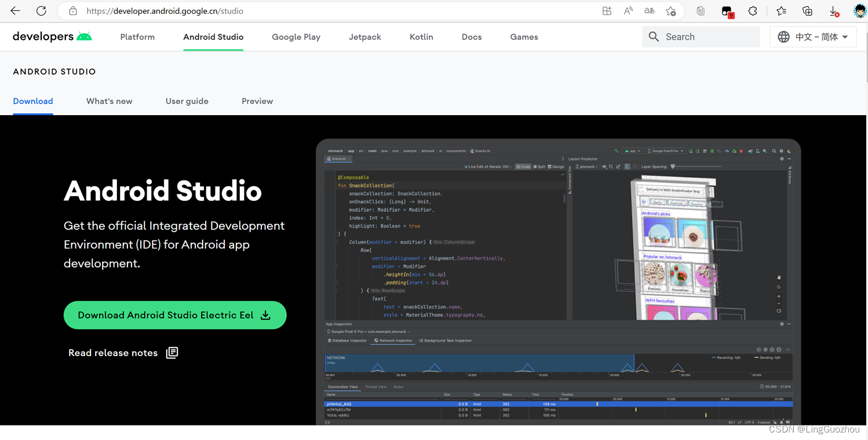Switch to the Download tab
868x440 pixels.
33,101
